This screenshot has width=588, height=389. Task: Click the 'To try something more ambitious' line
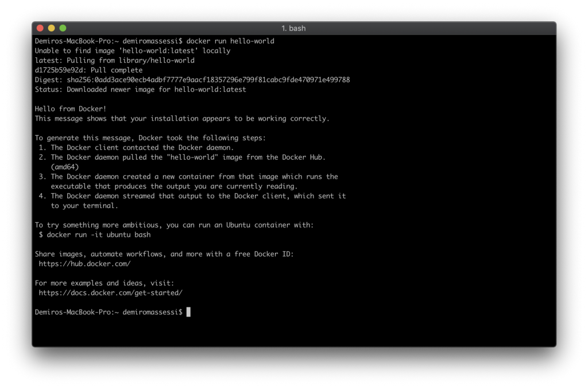[175, 225]
